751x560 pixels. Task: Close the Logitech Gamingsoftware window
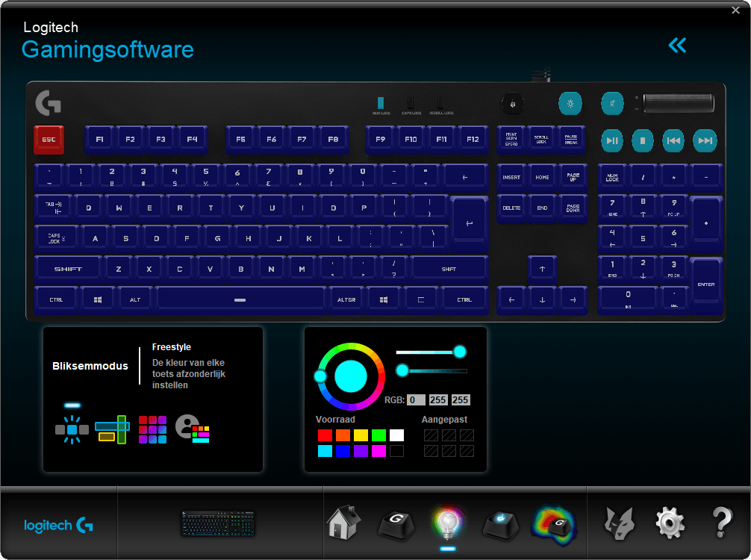click(x=735, y=10)
